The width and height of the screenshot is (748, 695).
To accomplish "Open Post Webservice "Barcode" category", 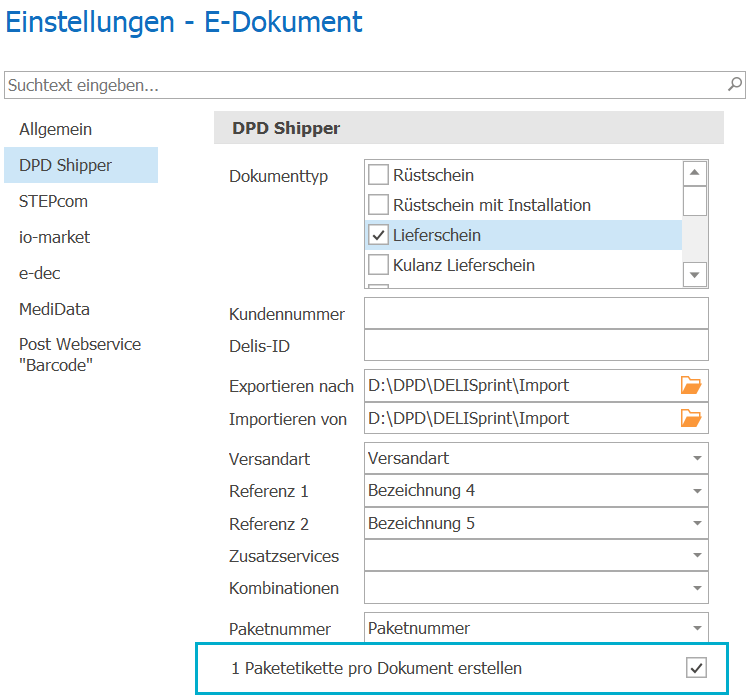I will tap(80, 354).
